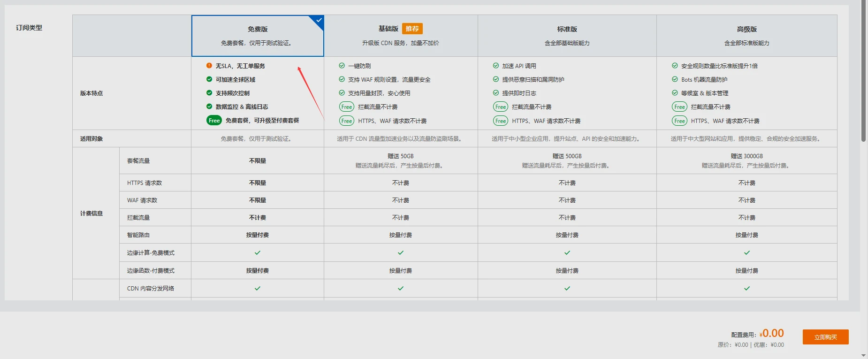Click the green check beside 可加速全球区域
This screenshot has height=359, width=868.
tap(209, 79)
